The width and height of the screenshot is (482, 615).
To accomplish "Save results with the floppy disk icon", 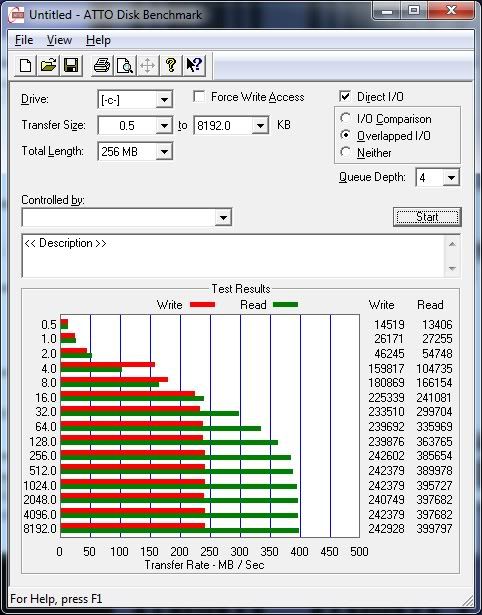I will coord(71,65).
